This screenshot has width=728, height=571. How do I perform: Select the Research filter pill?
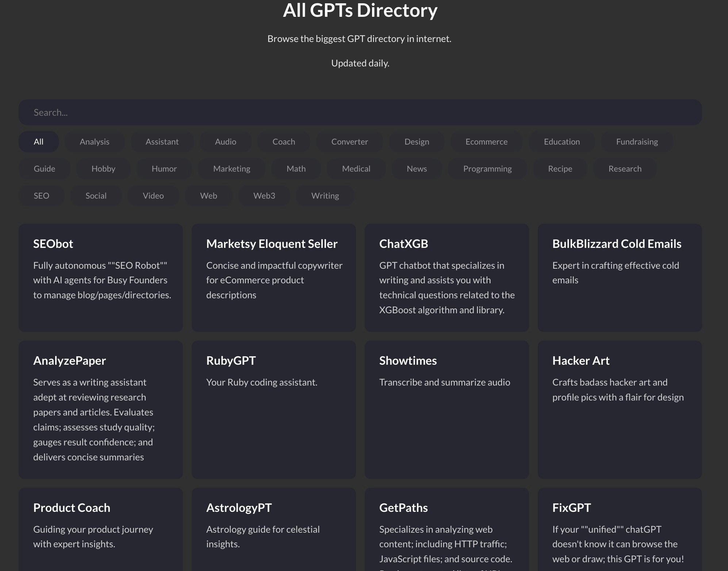coord(625,169)
